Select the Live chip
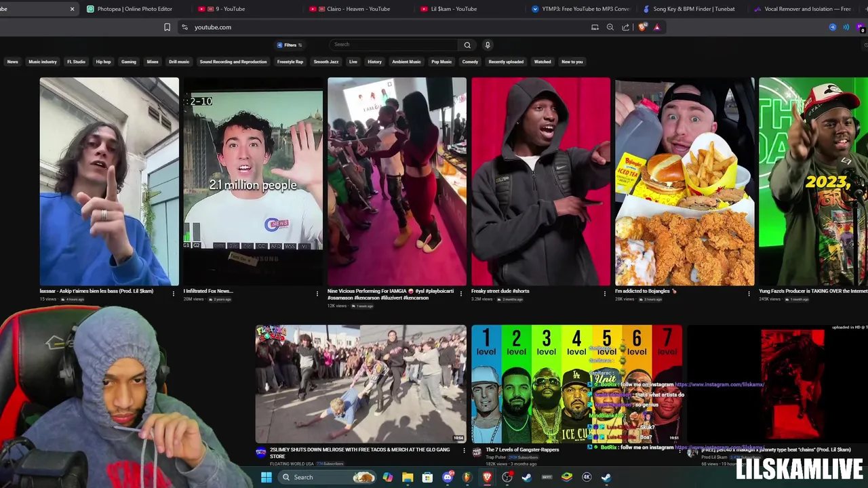 click(x=353, y=62)
